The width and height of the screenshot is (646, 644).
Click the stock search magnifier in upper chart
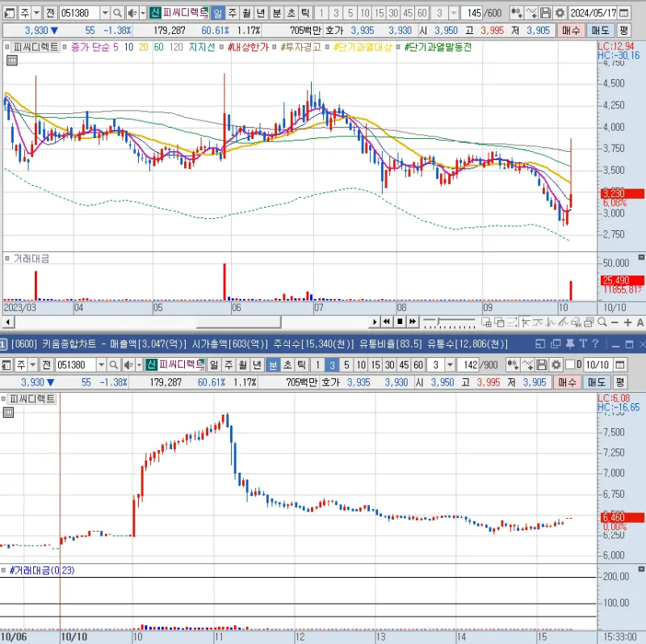pyautogui.click(x=117, y=13)
